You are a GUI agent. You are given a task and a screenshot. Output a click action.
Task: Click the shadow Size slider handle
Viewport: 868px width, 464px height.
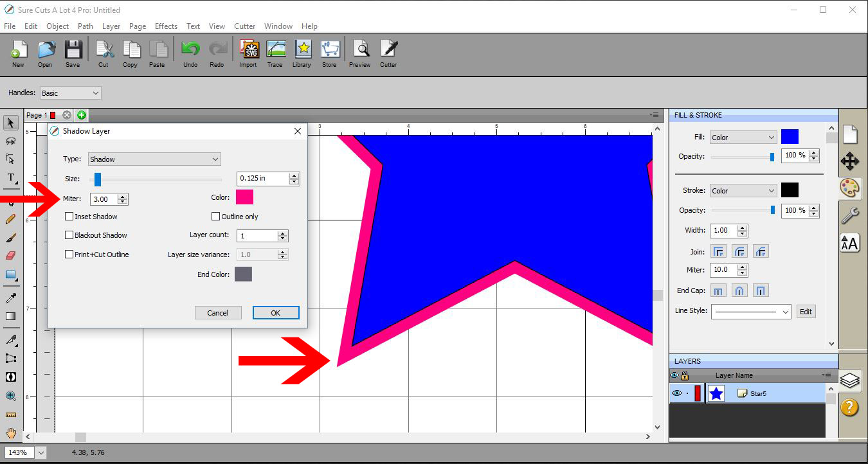[x=98, y=179]
